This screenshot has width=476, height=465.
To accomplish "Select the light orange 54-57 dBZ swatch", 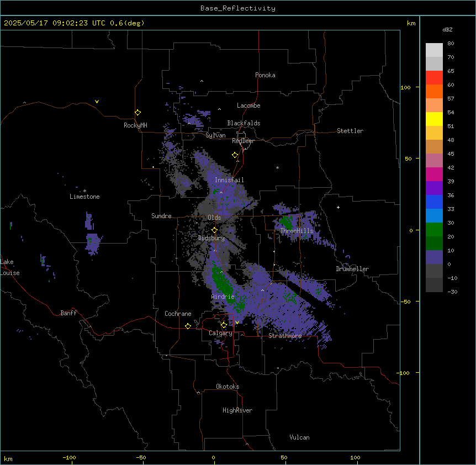I will (434, 105).
